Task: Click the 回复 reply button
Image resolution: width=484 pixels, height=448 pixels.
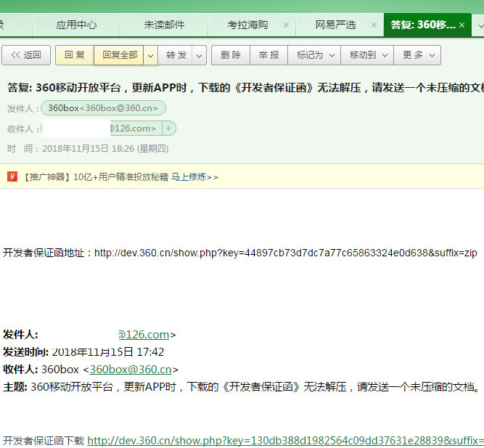Action: (75, 55)
